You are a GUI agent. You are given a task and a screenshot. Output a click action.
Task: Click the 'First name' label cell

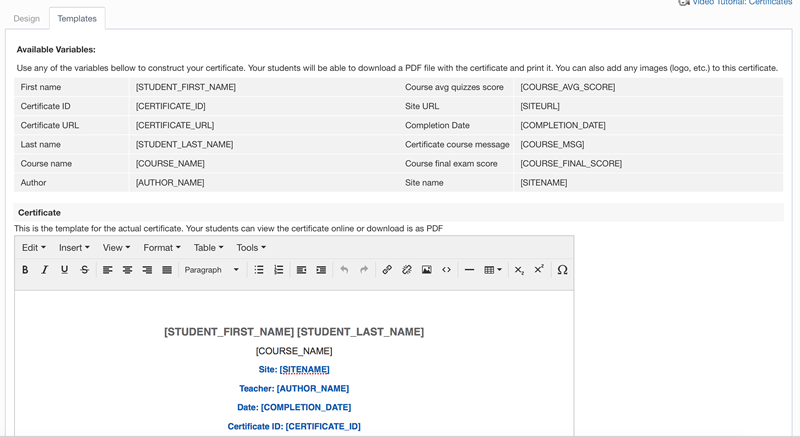click(x=41, y=87)
